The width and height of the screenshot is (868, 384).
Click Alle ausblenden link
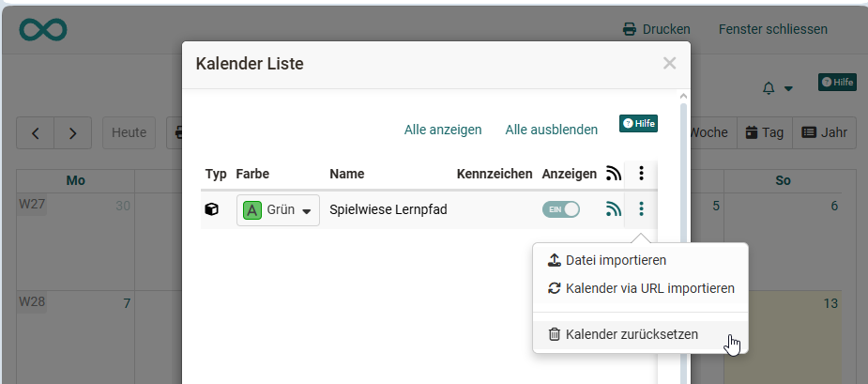pos(552,130)
